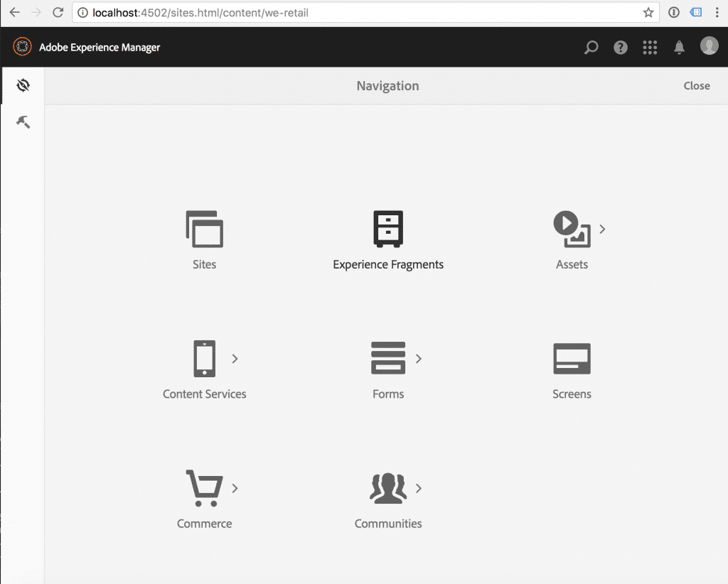Image resolution: width=728 pixels, height=584 pixels.
Task: Select the Navigation compass icon in the left rail
Action: [x=23, y=85]
